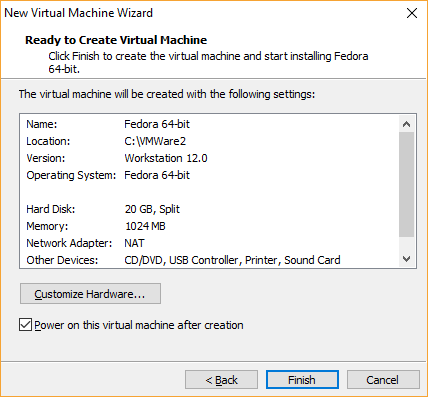Go back with the Back button
This screenshot has height=397, width=428.
click(221, 380)
